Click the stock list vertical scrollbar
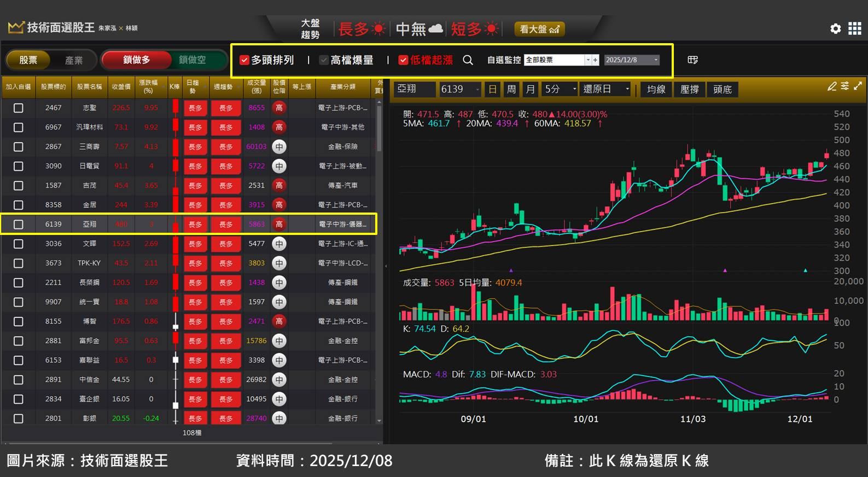This screenshot has width=868, height=477. (380, 128)
